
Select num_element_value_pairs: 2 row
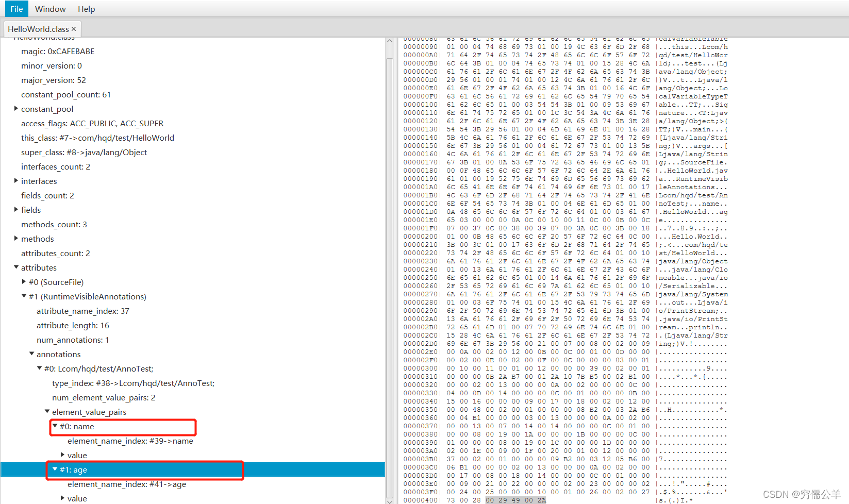pos(104,397)
